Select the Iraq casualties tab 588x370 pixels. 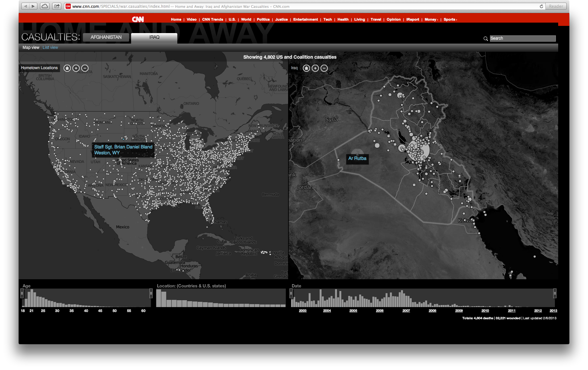point(154,37)
